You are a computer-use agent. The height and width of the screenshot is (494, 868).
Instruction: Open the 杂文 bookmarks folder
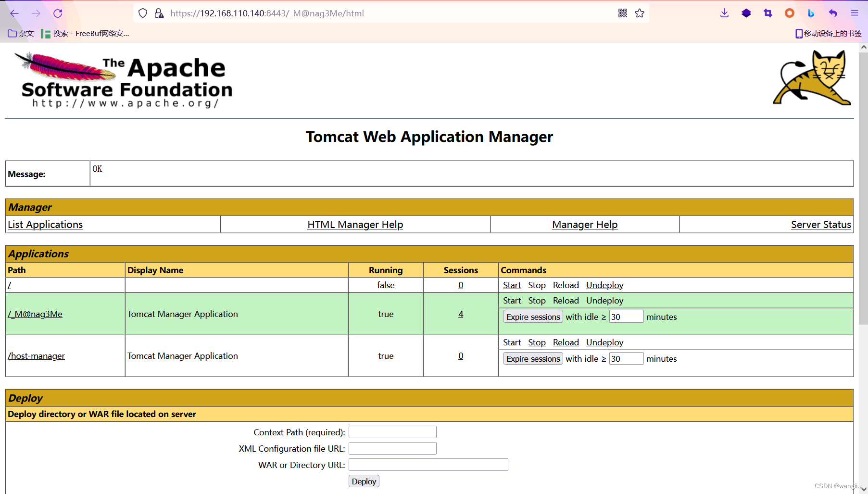21,34
